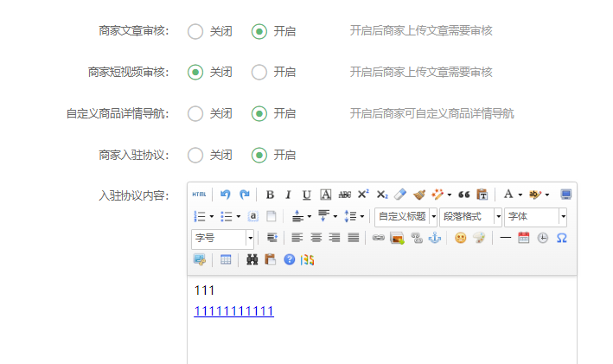613x364 pixels.
Task: Click the undo arrow in editor toolbar
Action: [226, 195]
